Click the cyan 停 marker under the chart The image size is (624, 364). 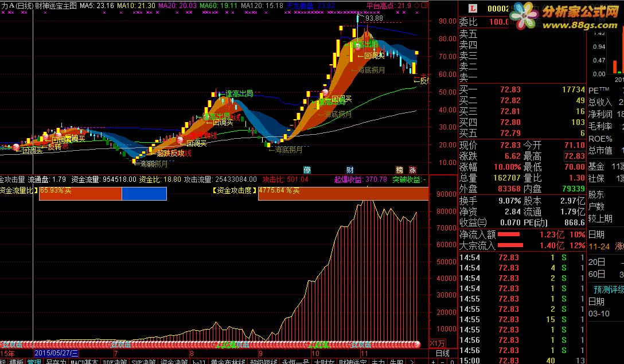click(307, 170)
